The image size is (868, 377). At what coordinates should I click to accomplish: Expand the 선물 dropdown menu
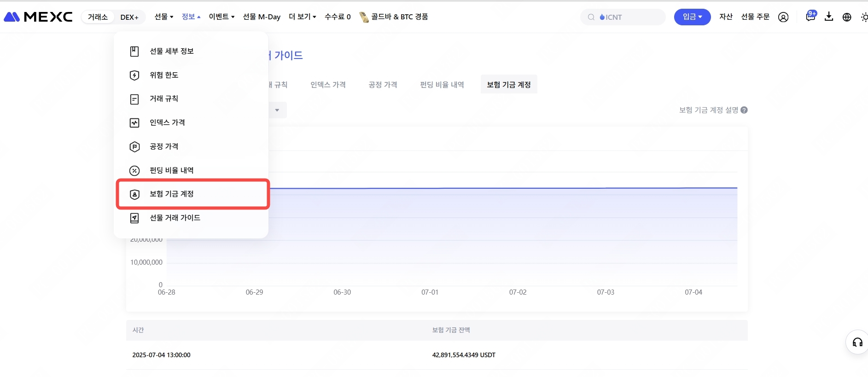tap(163, 17)
